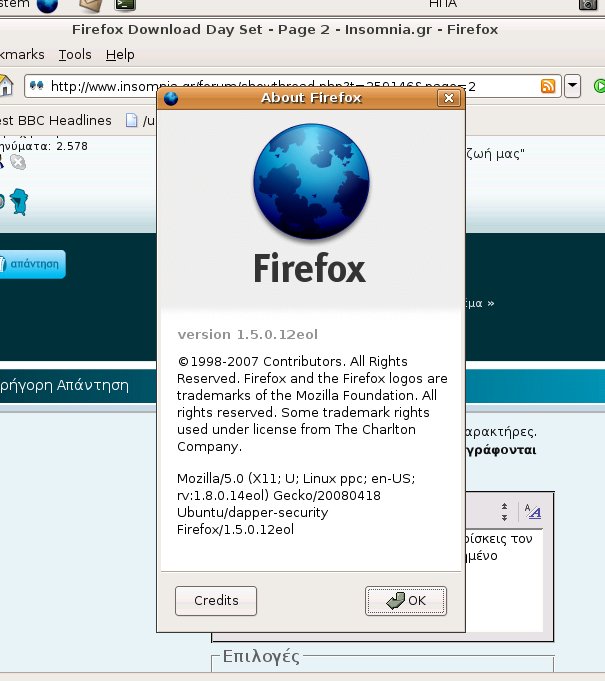605x681 pixels.
Task: Click the green Go button
Action: 599,86
